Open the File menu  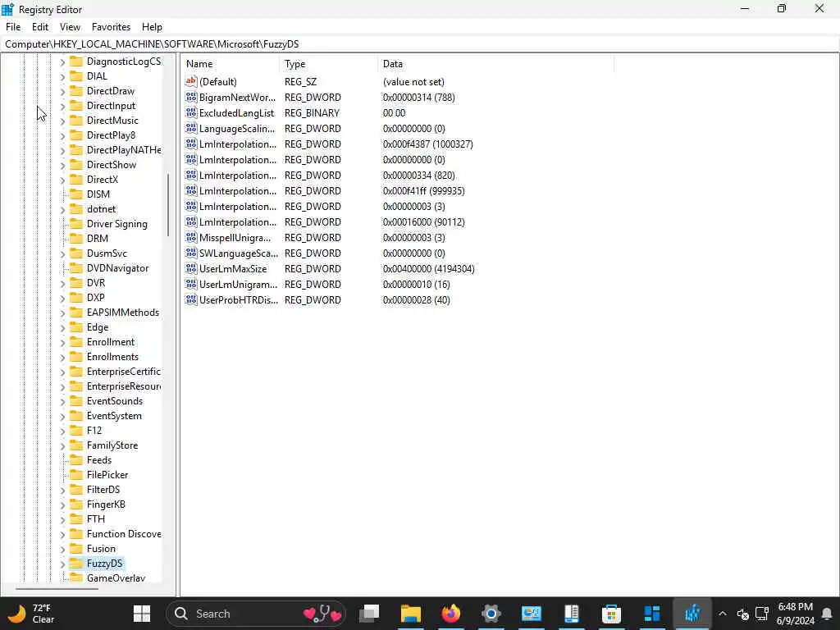click(x=13, y=27)
